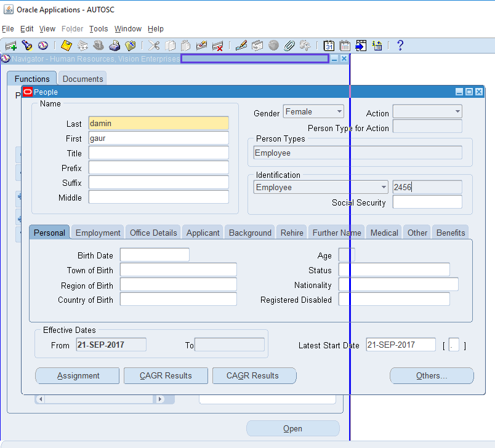Image resolution: width=495 pixels, height=448 pixels.
Task: Open the Gender dropdown showing Female
Action: click(x=338, y=111)
